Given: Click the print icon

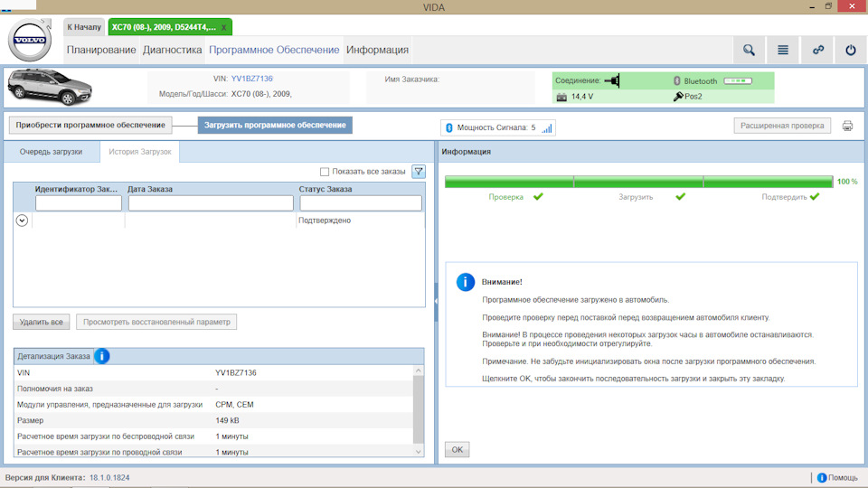Looking at the screenshot, I should [x=847, y=127].
